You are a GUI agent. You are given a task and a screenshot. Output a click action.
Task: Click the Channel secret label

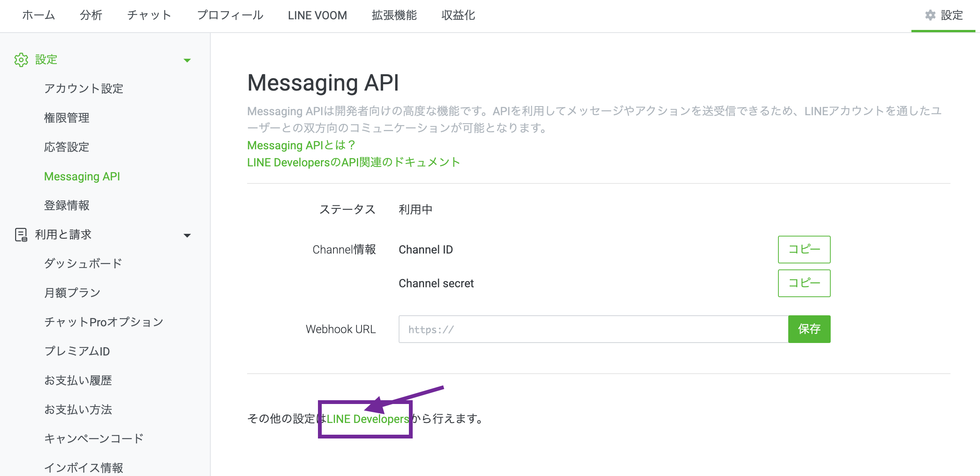(x=436, y=283)
